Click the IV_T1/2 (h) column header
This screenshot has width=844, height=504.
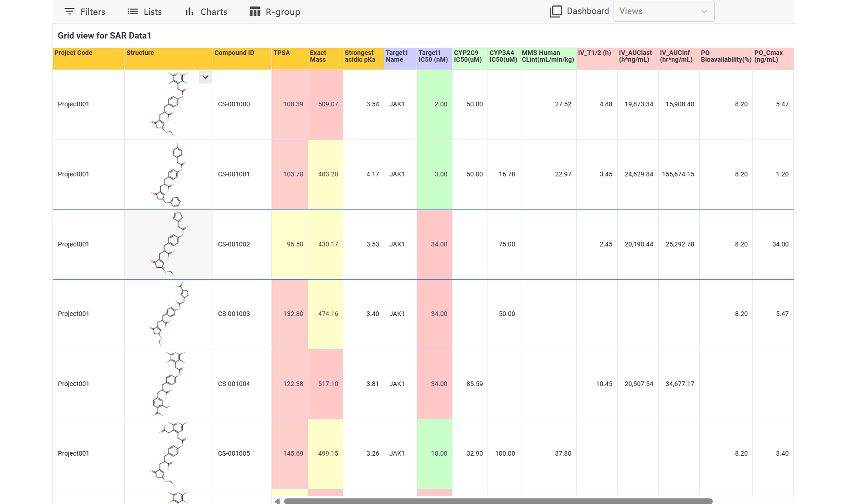[x=597, y=59]
